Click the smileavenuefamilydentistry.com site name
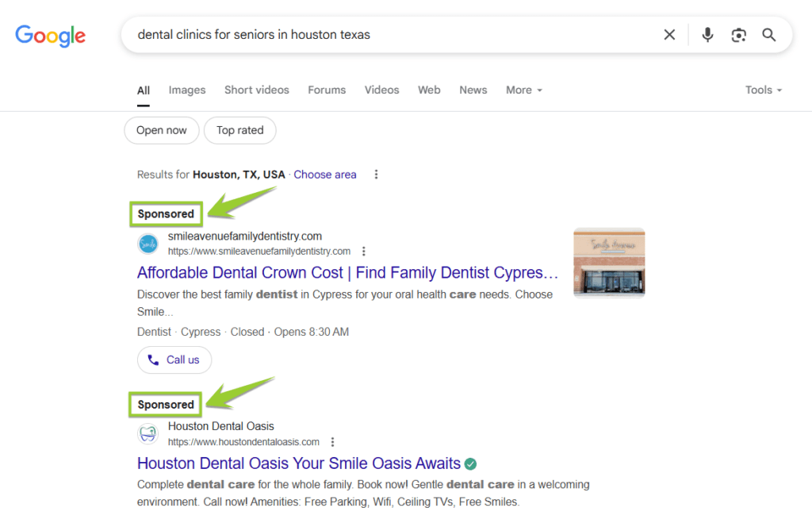812x523 pixels. pos(245,237)
